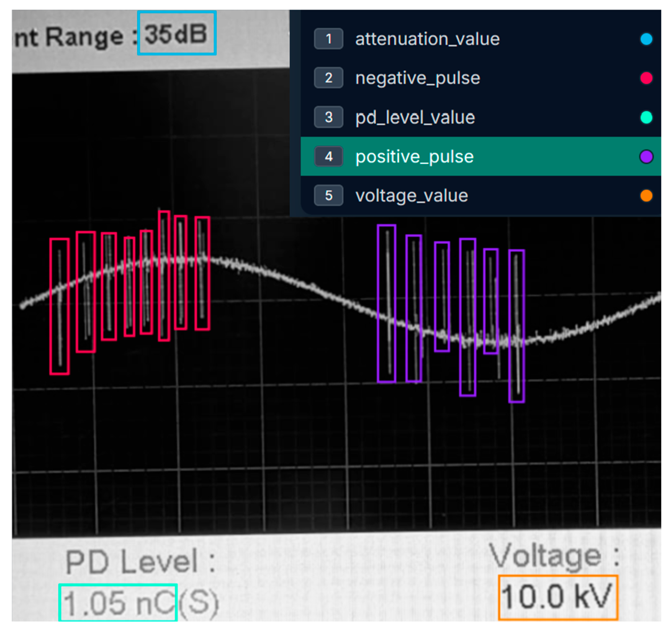Screen dimensions: 672x634
Task: Select the blue box around 35dB
Action: click(176, 33)
